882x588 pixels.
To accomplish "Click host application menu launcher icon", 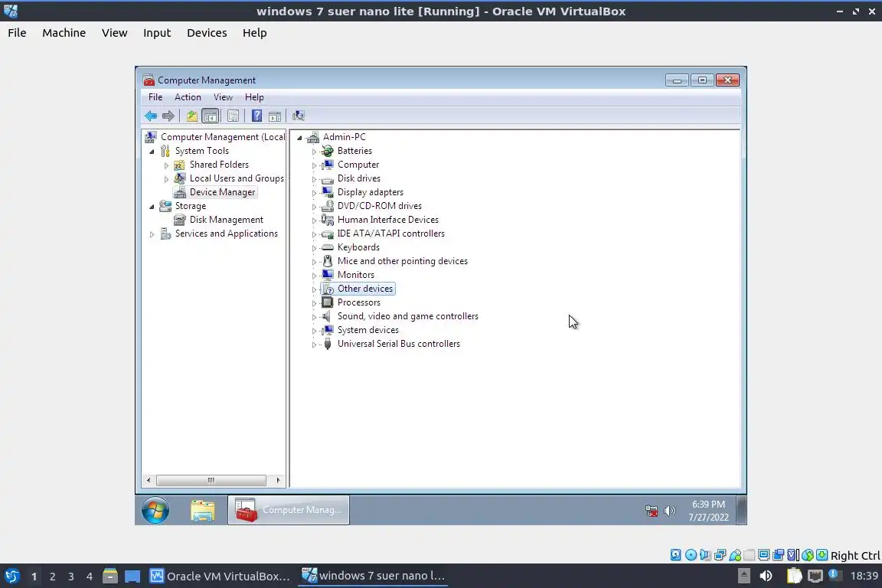I will pyautogui.click(x=12, y=576).
